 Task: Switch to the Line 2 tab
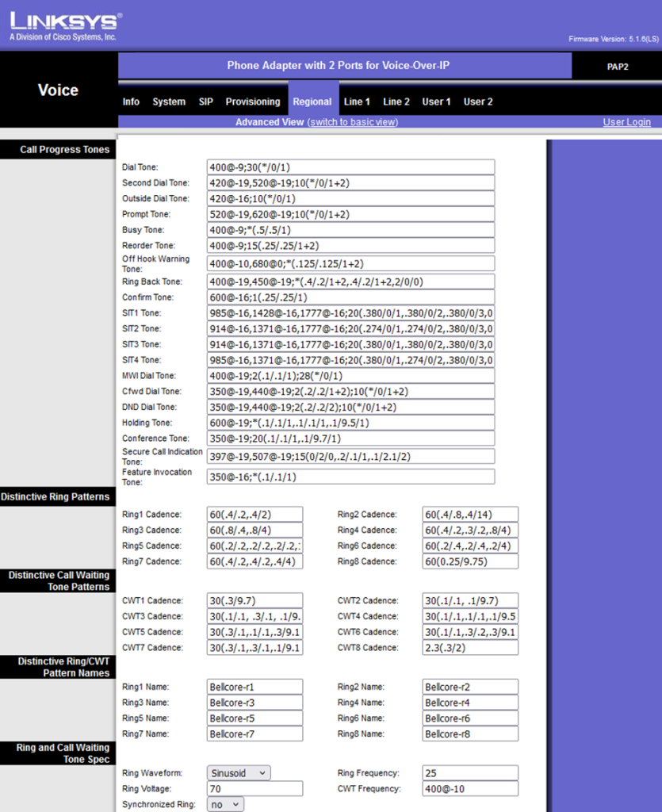click(x=396, y=101)
